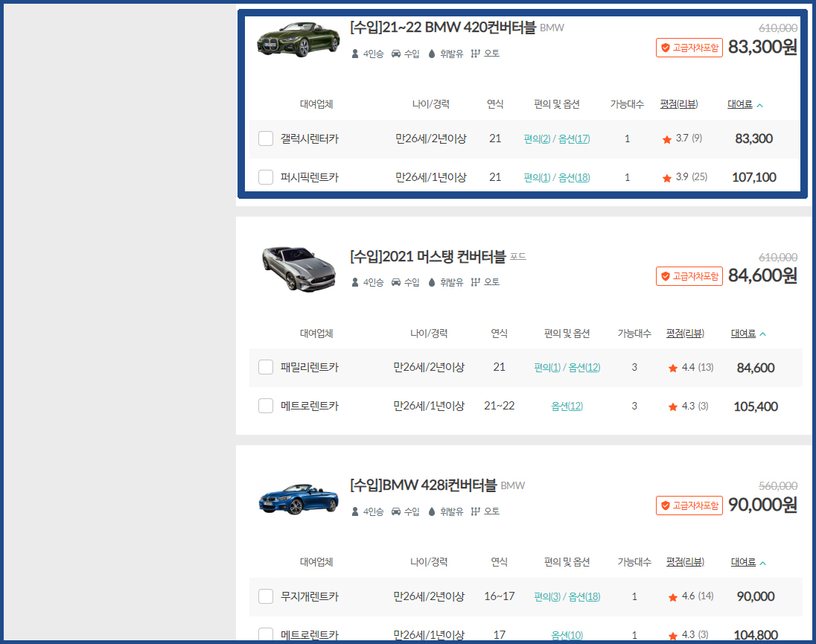The width and height of the screenshot is (816, 644).
Task: Open 옵션(12) link for 메트로렌트카 21~22
Action: pos(567,407)
